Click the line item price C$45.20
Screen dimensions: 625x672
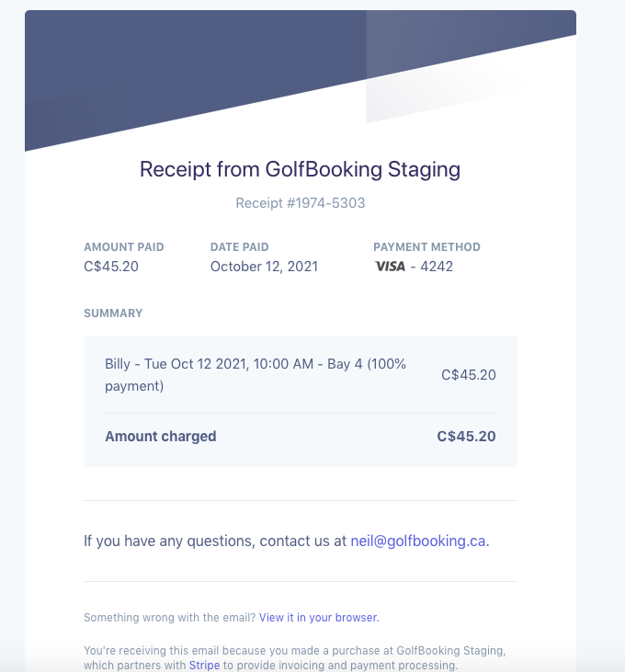point(468,375)
